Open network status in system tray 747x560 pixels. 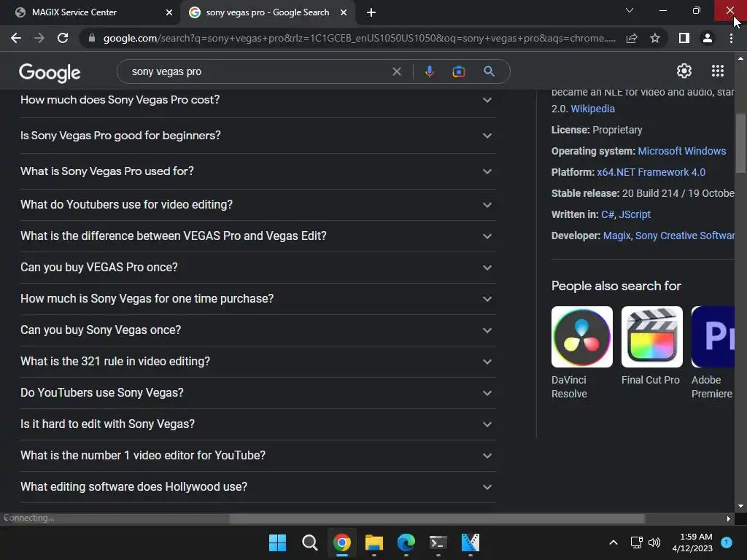point(636,542)
